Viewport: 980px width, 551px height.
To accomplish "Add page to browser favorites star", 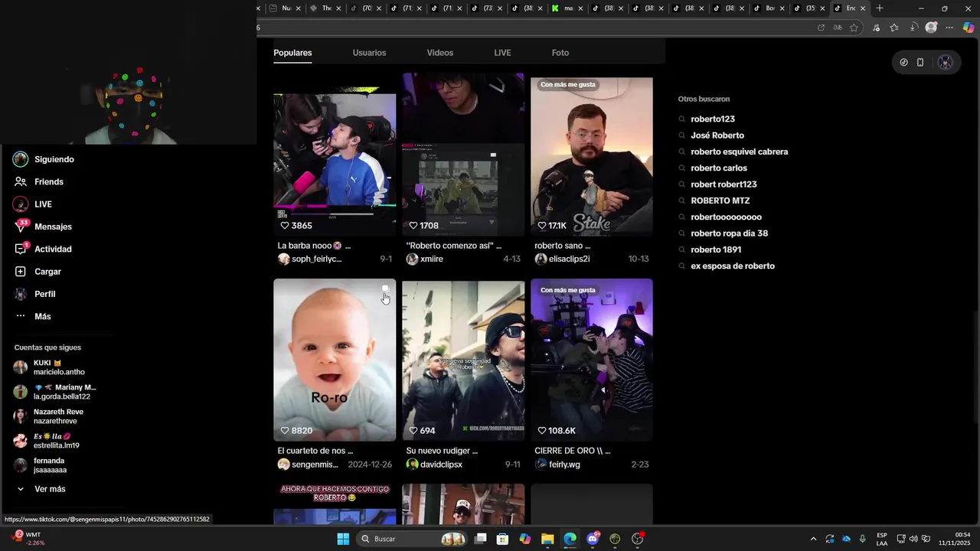I will 854,28.
